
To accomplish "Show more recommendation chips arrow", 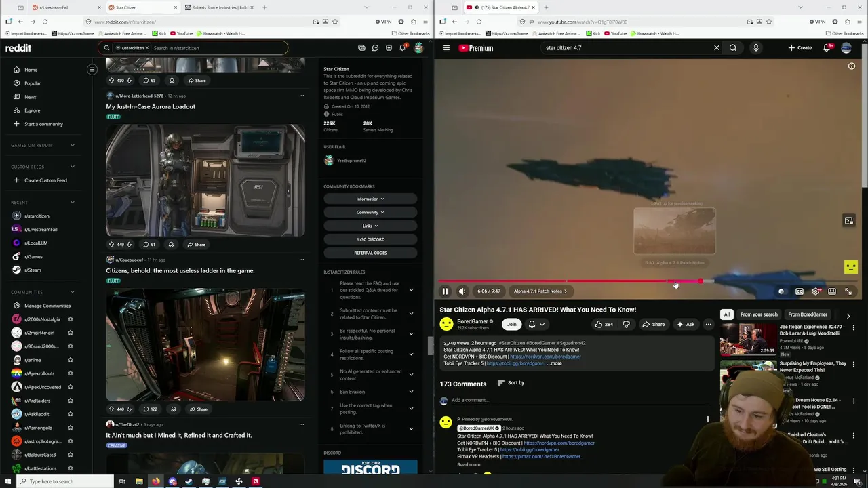I will [848, 316].
